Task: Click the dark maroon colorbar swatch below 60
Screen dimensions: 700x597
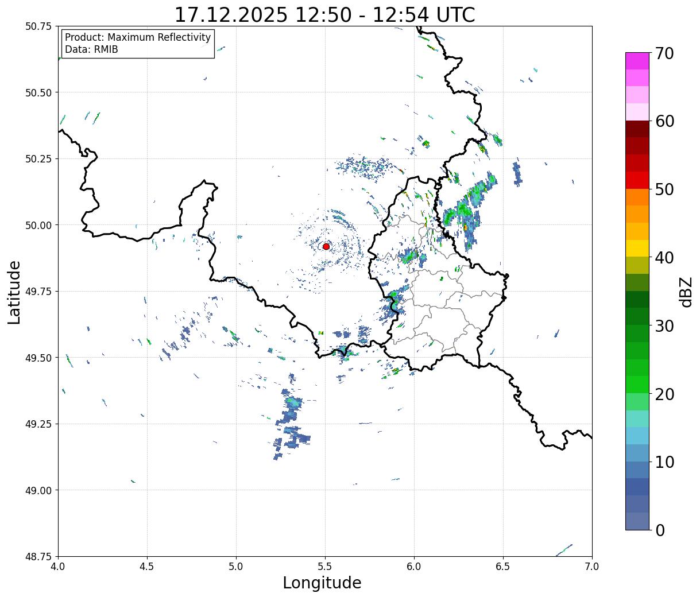Action: tap(637, 129)
